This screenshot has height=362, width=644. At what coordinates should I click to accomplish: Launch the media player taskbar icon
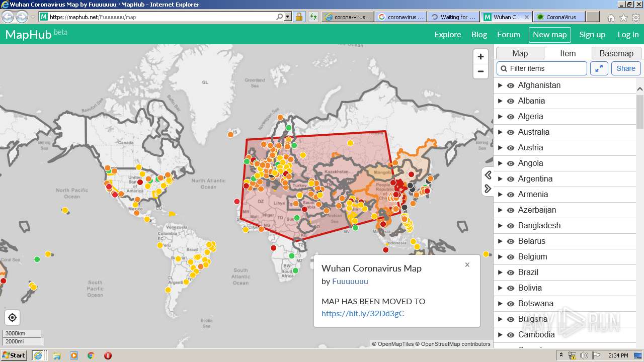tap(74, 355)
